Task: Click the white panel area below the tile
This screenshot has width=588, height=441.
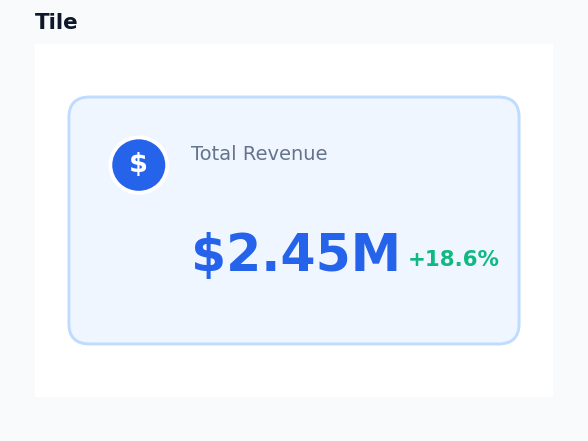Action: click(x=294, y=371)
